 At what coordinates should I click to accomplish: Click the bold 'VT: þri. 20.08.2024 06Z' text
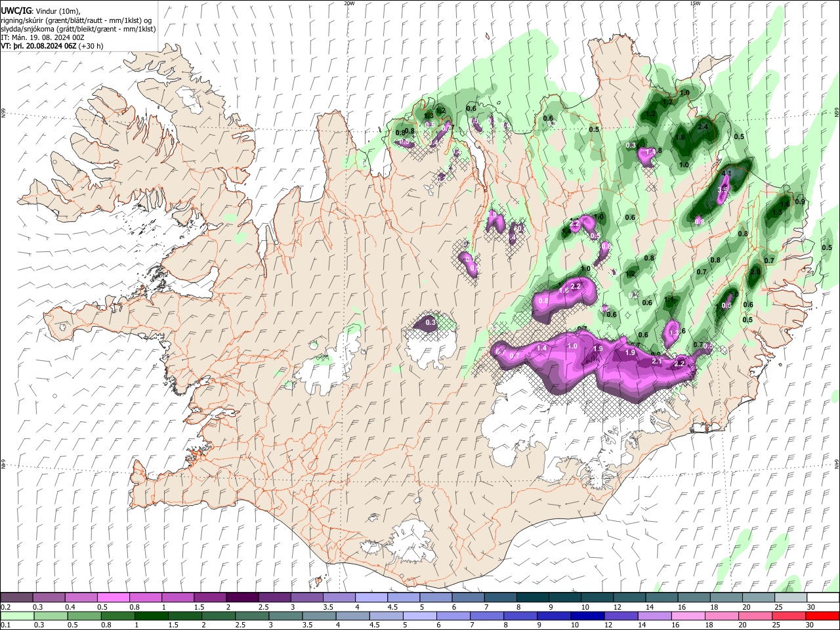(38, 47)
